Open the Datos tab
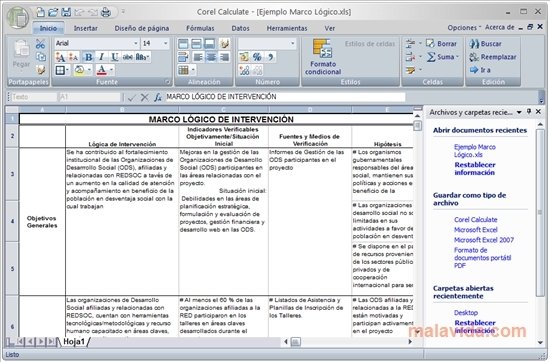 point(240,28)
